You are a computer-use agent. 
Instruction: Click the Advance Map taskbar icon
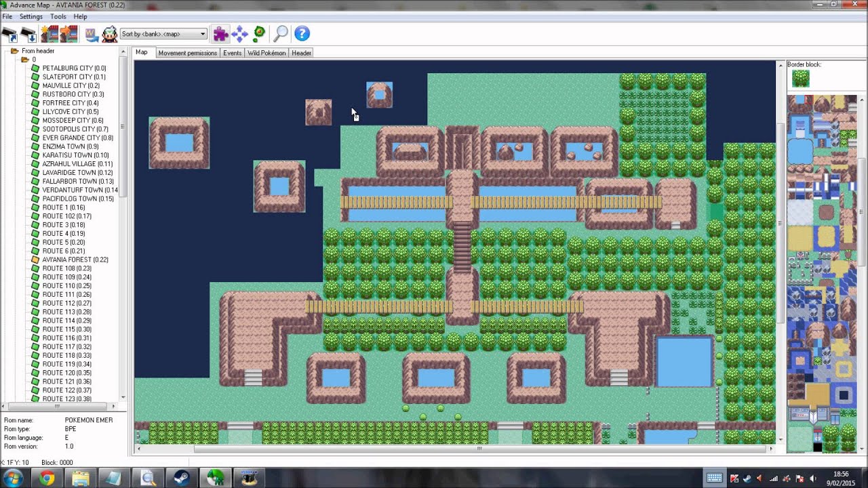pos(216,478)
